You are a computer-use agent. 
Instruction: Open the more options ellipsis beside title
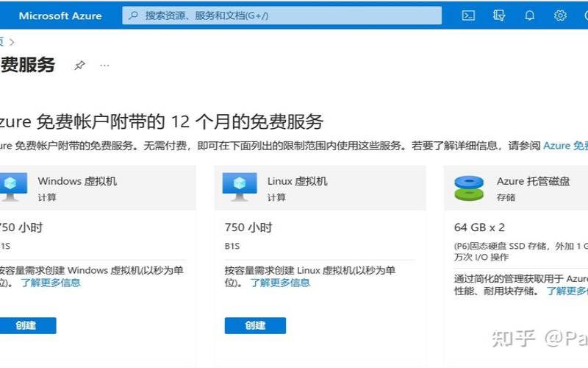tap(104, 66)
